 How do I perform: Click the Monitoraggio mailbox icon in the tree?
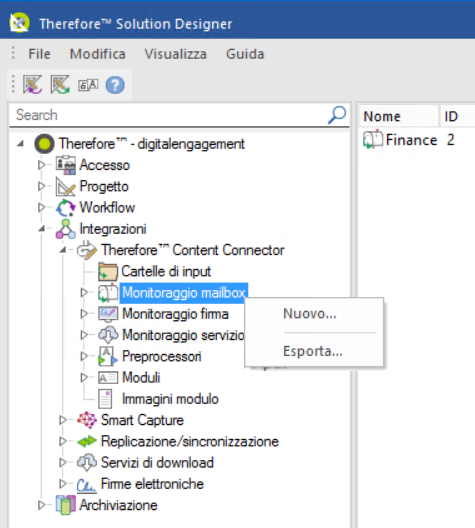click(x=108, y=293)
